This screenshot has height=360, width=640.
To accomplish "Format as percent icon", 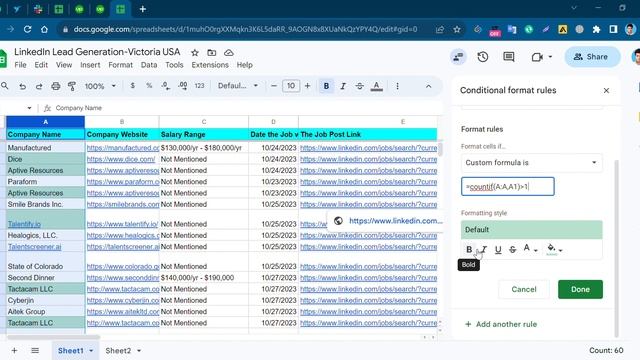I will [149, 86].
